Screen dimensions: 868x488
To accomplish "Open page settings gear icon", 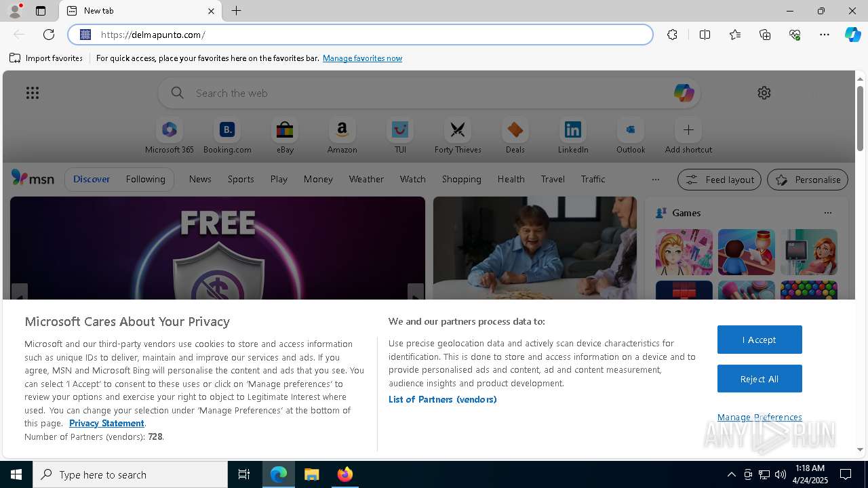I will coord(764,93).
